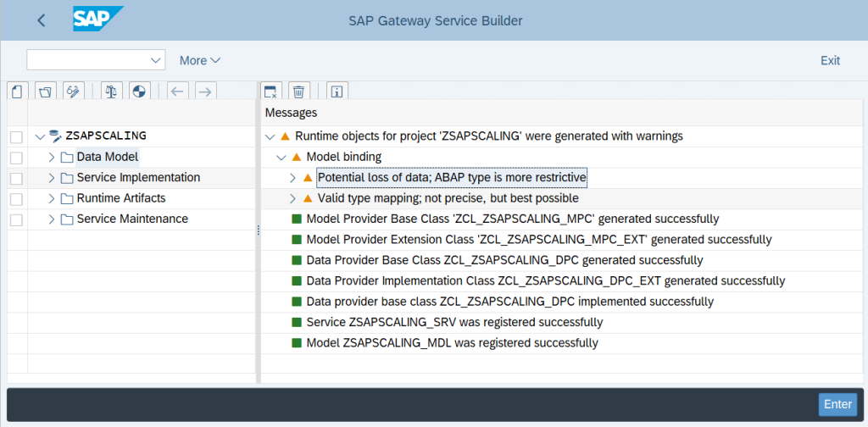Delete messages with the trash can icon
Image resolution: width=868 pixels, height=427 pixels.
(299, 91)
